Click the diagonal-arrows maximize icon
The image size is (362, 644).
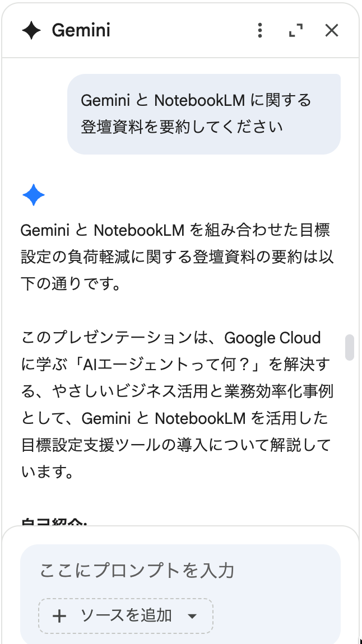[296, 31]
